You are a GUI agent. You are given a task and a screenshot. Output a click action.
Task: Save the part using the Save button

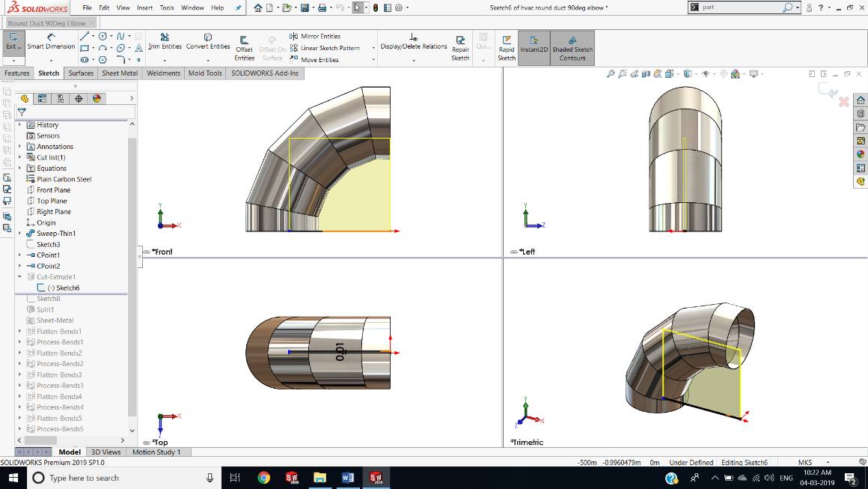pyautogui.click(x=305, y=7)
